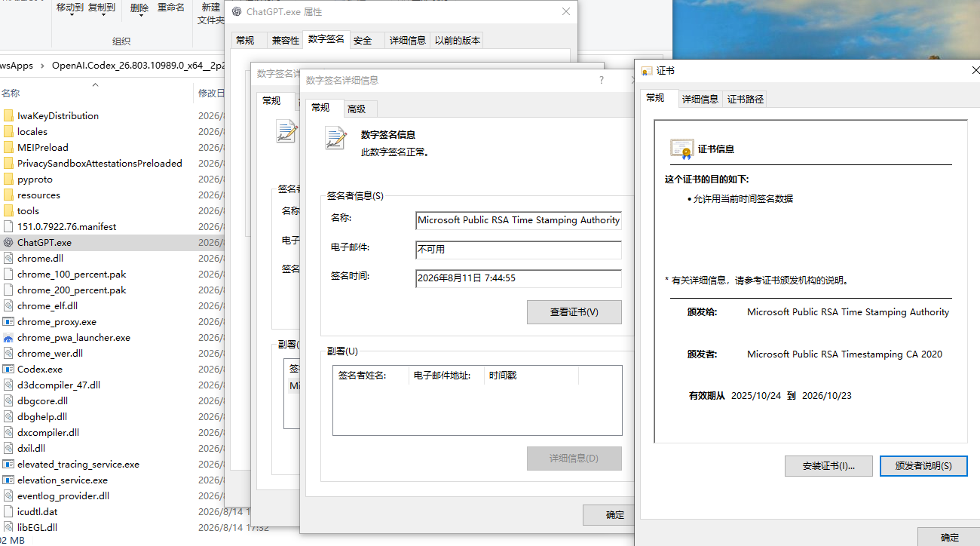
Task: Click the ? help button in 数字签名详细信息
Action: pos(602,80)
